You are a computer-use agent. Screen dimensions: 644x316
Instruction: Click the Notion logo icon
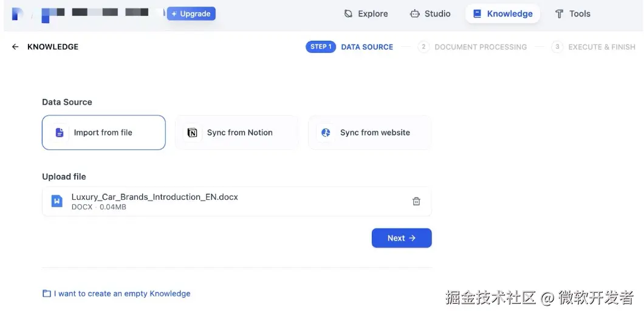point(192,132)
